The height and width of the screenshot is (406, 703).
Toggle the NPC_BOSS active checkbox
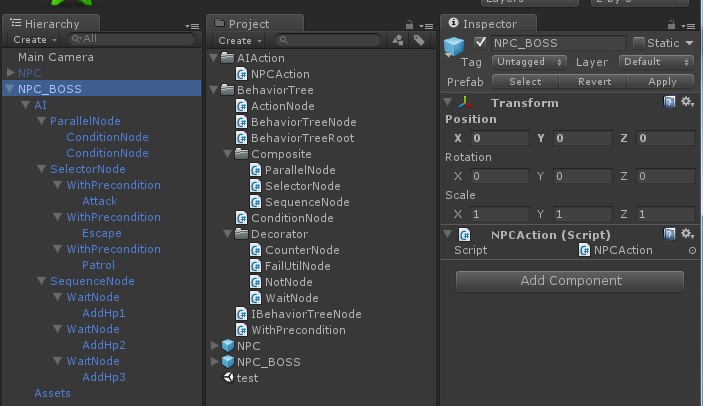tap(480, 43)
